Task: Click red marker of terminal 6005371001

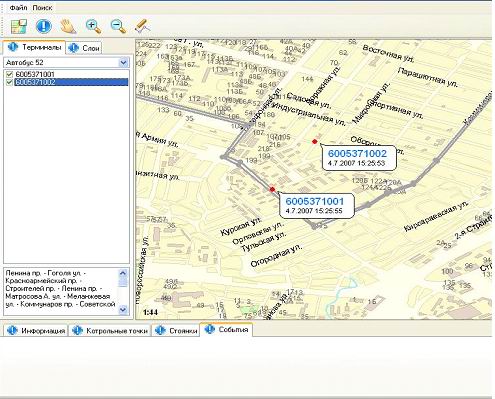Action: point(272,189)
